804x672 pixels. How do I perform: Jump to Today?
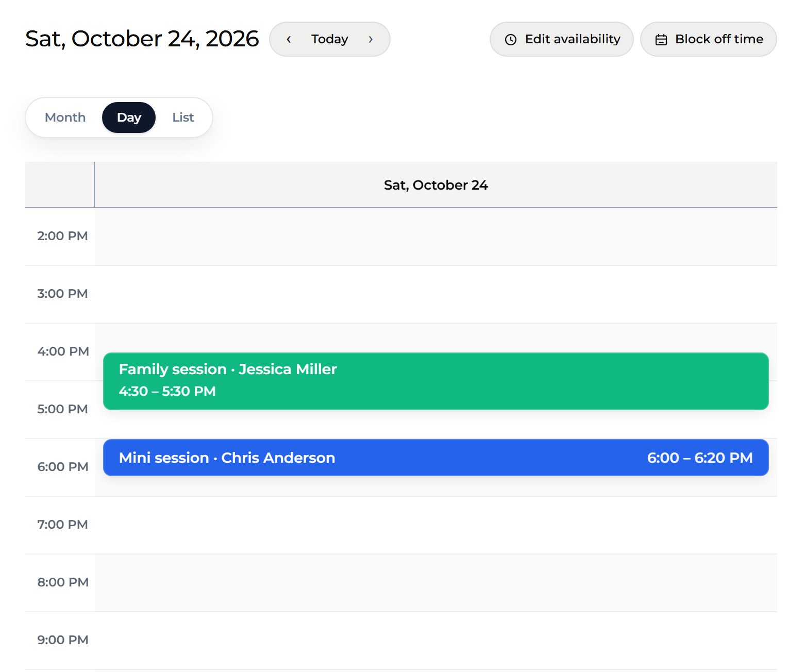329,39
